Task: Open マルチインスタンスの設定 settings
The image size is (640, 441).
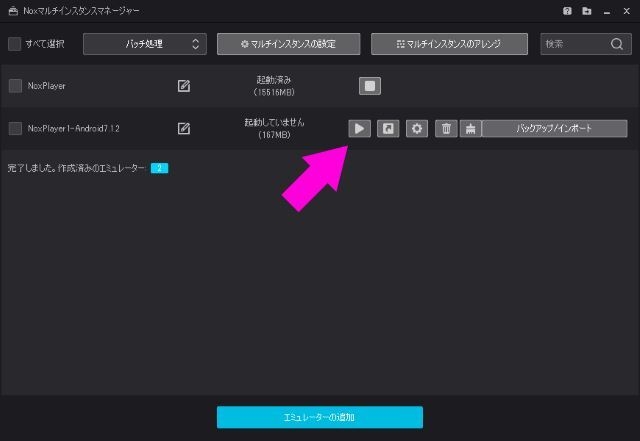Action: click(x=287, y=44)
